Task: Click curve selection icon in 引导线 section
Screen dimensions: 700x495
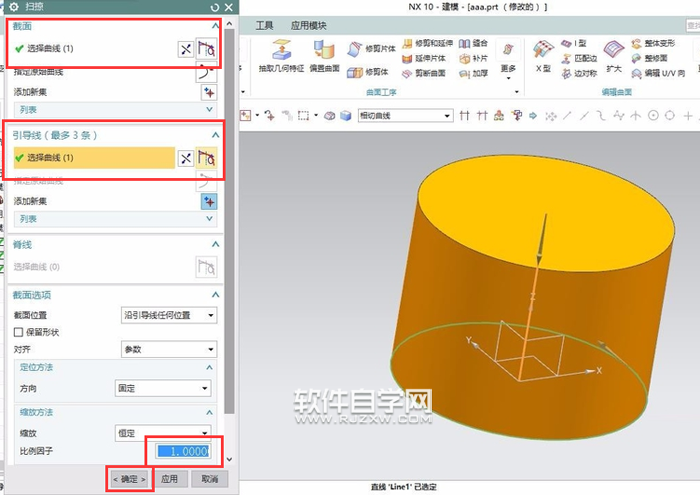Action: point(206,158)
